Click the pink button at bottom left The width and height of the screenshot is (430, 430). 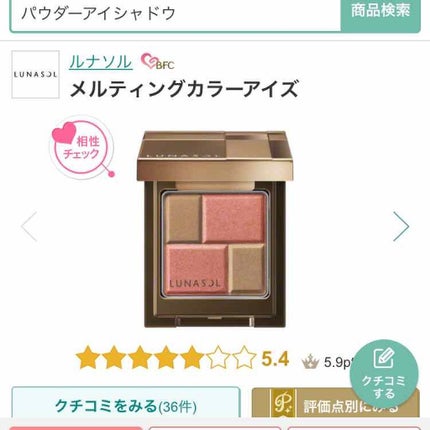pos(76,428)
